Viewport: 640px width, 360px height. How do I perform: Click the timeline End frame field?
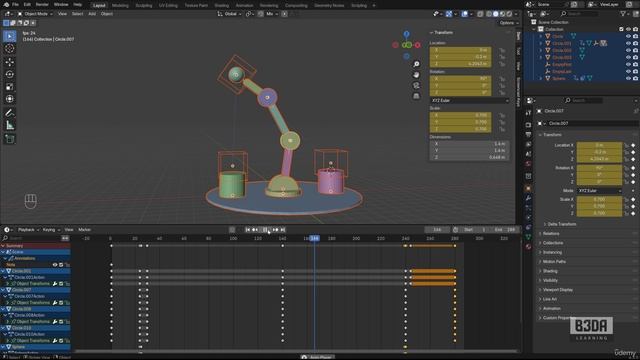[x=505, y=230]
